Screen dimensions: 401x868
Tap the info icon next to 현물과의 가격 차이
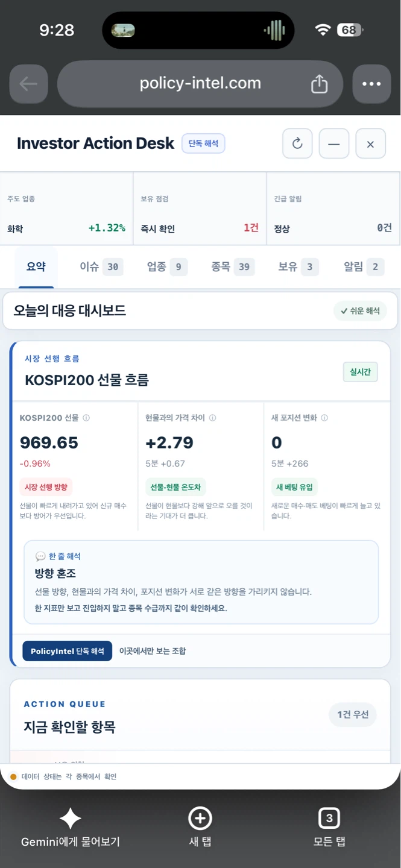[212, 418]
